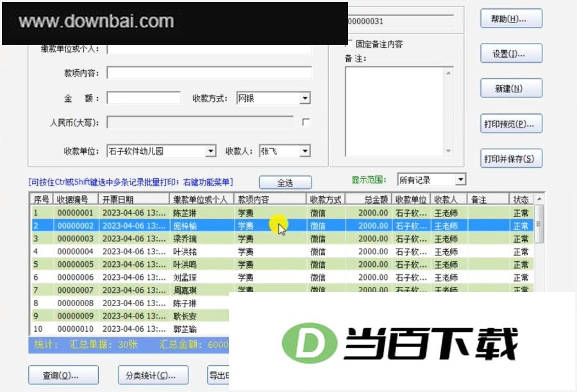Click the 款项内容 input field
577x392 pixels.
coord(209,72)
